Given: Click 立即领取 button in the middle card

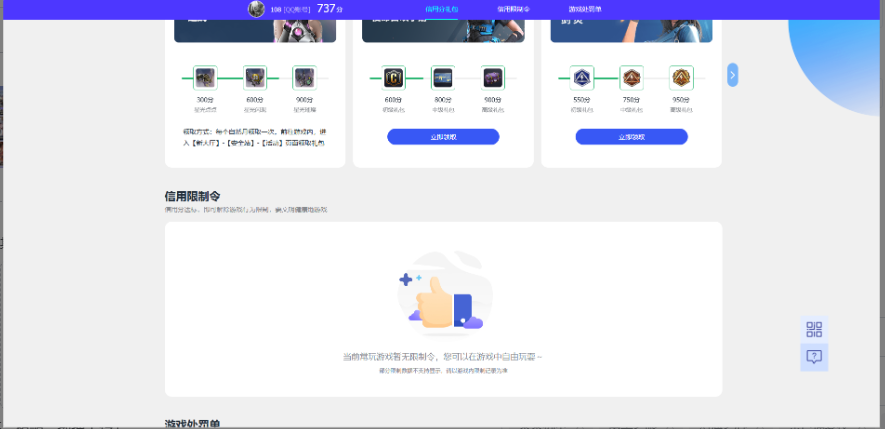Looking at the screenshot, I should pyautogui.click(x=443, y=137).
